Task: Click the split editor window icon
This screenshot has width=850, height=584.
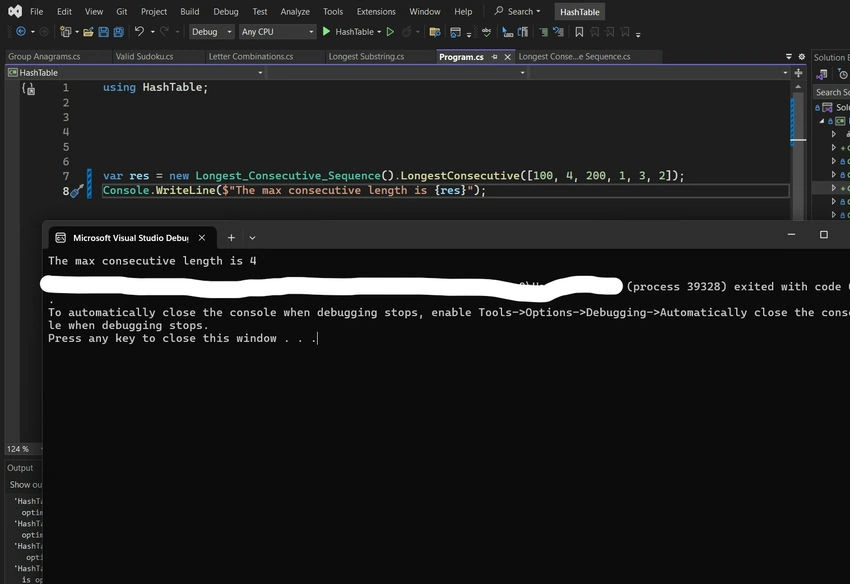Action: tap(798, 73)
